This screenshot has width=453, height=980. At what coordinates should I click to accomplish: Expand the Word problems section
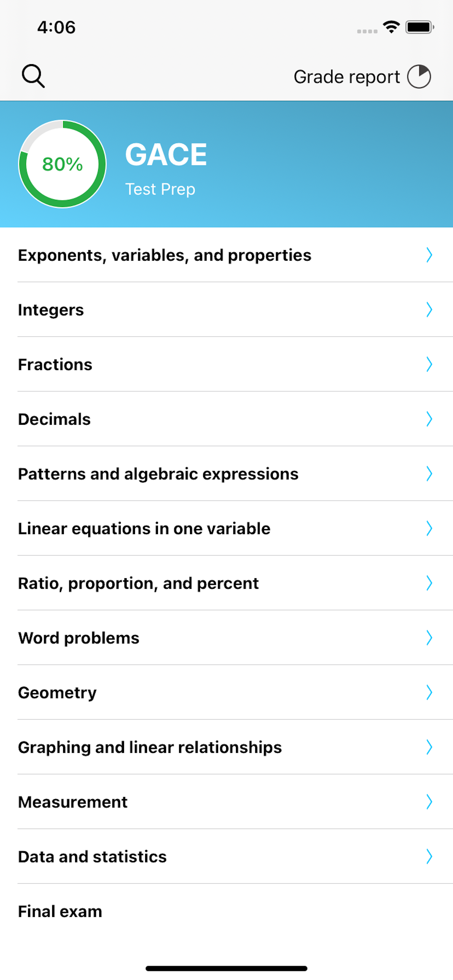coord(78,638)
